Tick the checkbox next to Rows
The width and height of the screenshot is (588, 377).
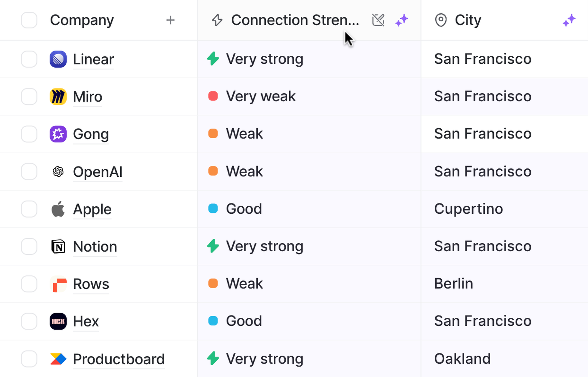point(29,284)
